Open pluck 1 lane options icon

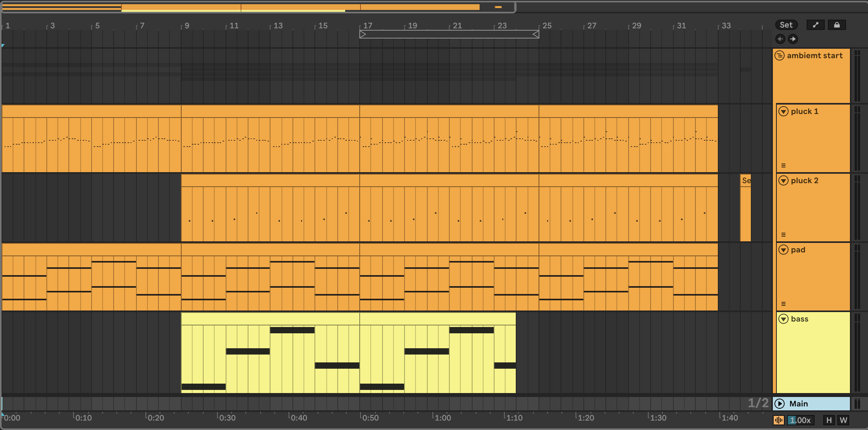pos(783,165)
